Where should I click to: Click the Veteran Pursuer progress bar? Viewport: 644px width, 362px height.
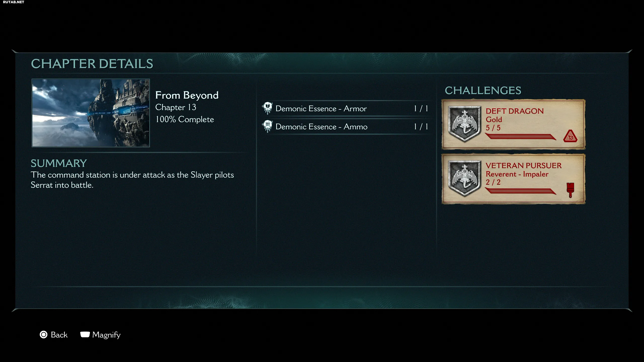(520, 191)
